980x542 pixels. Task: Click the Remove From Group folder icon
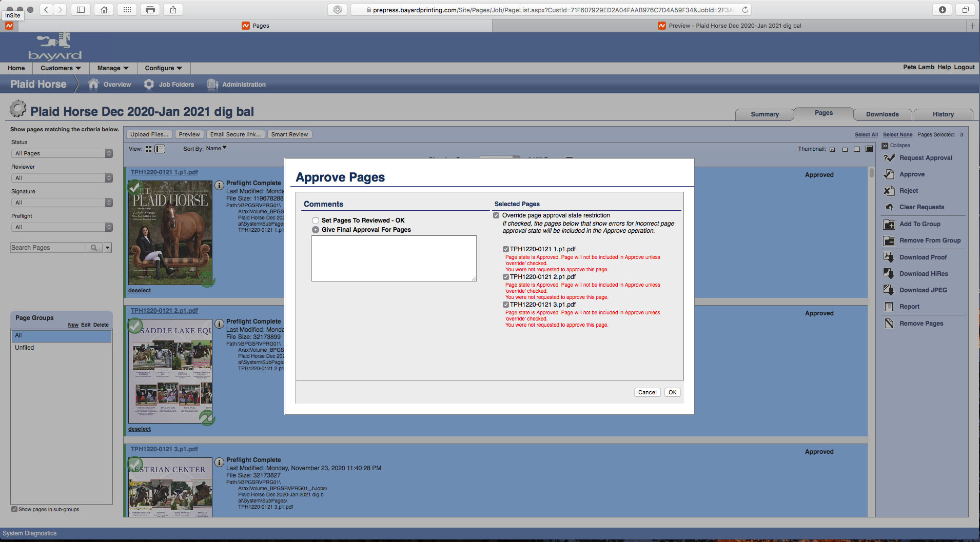pyautogui.click(x=889, y=240)
